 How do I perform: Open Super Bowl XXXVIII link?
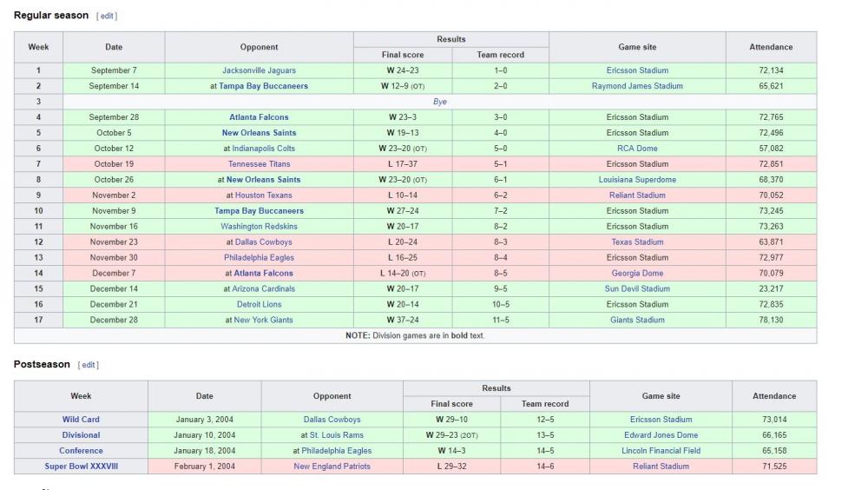pyautogui.click(x=81, y=467)
